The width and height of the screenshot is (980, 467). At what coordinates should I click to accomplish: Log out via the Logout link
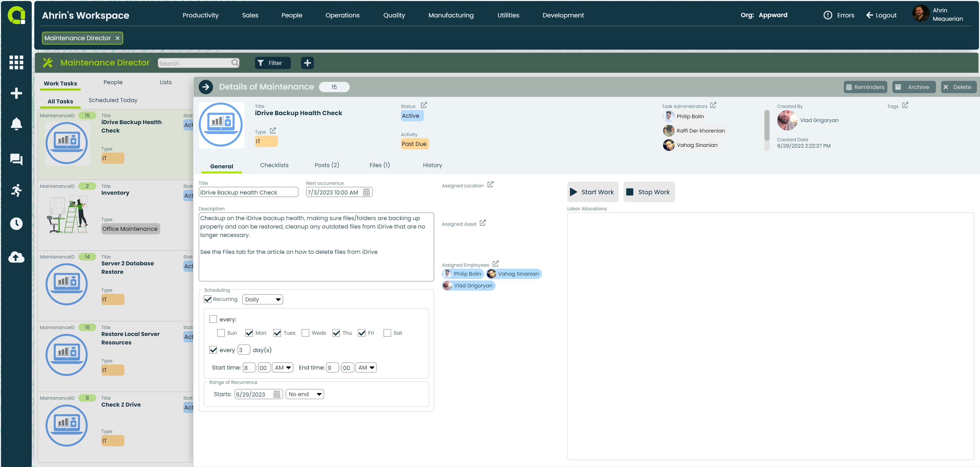pos(881,15)
